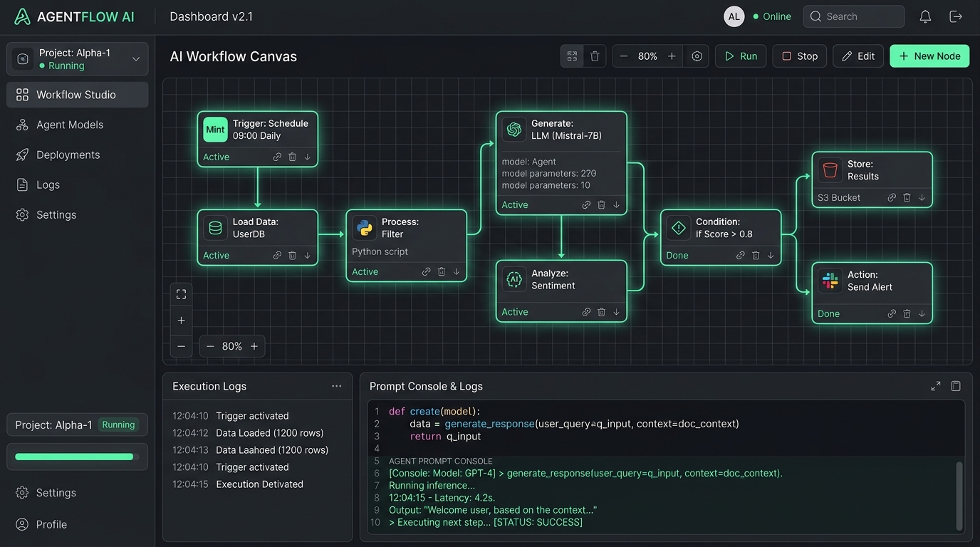Zoom in with bottom-left canvas plus
This screenshot has height=547, width=980.
point(181,321)
